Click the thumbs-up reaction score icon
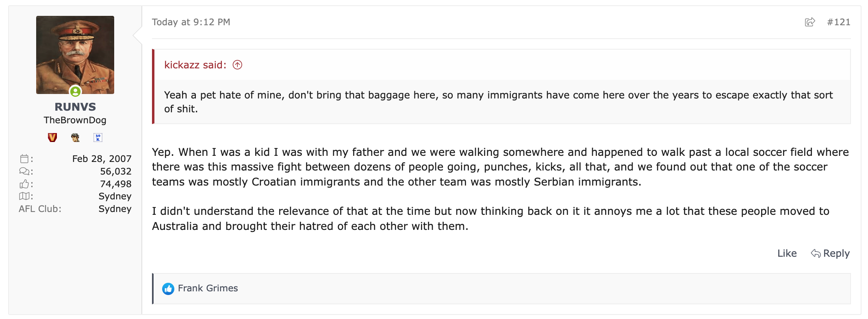This screenshot has width=868, height=319. 24,184
